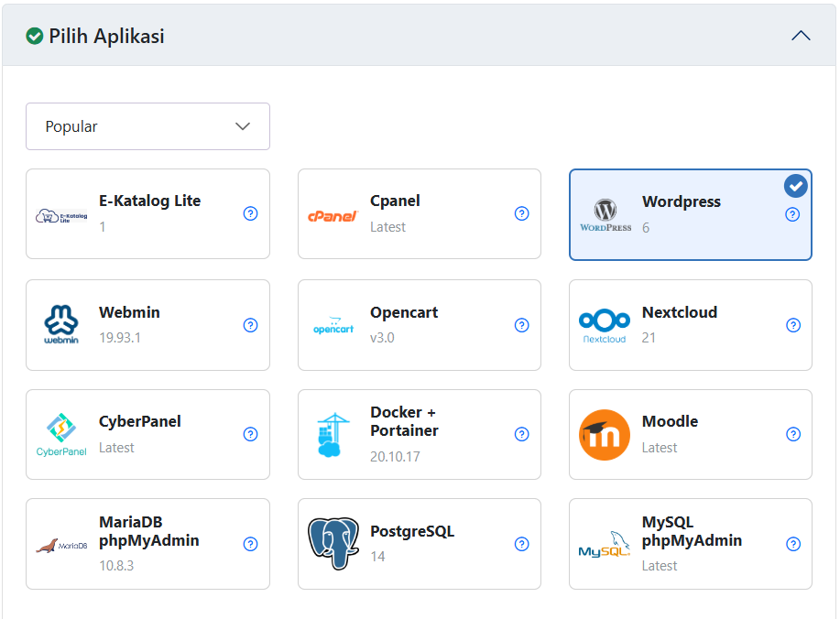Image resolution: width=840 pixels, height=619 pixels.
Task: Collapse the Pilih Aplikasi section
Action: click(801, 35)
